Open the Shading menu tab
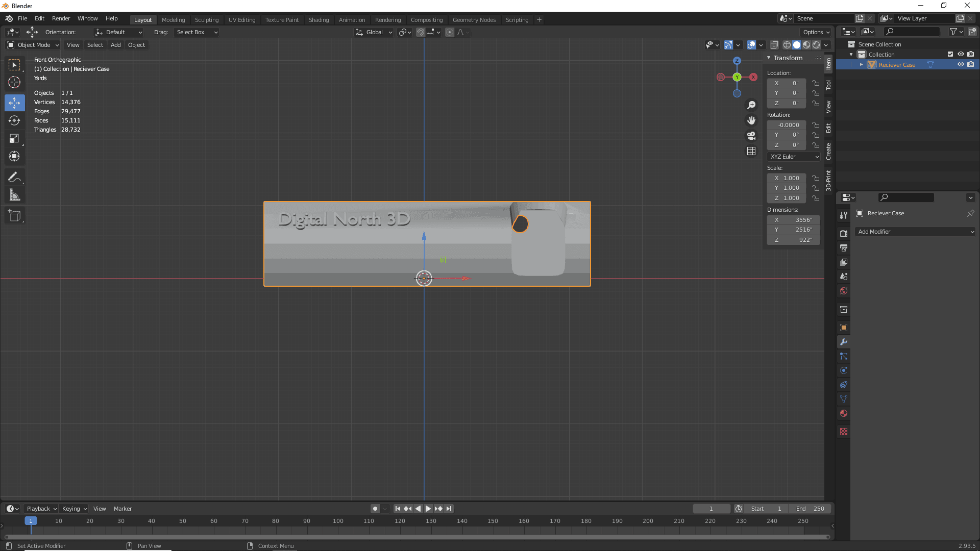Viewport: 980px width, 551px height. (x=317, y=19)
